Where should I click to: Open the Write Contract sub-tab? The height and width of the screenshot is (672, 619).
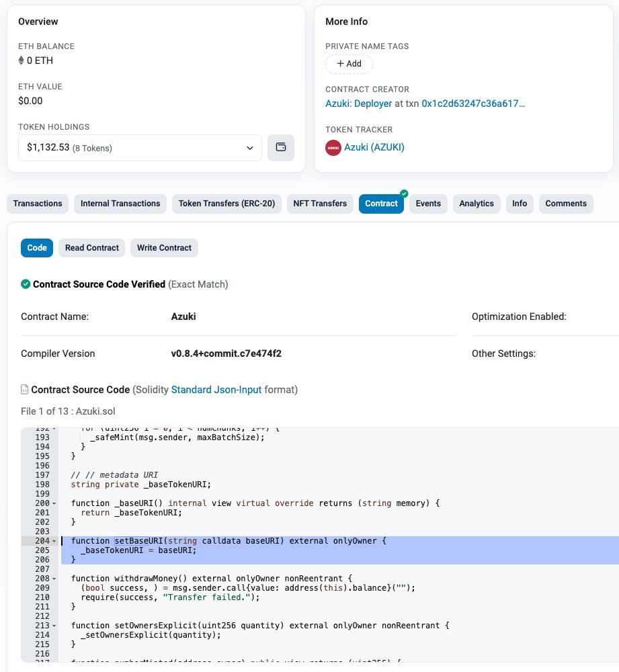click(164, 248)
